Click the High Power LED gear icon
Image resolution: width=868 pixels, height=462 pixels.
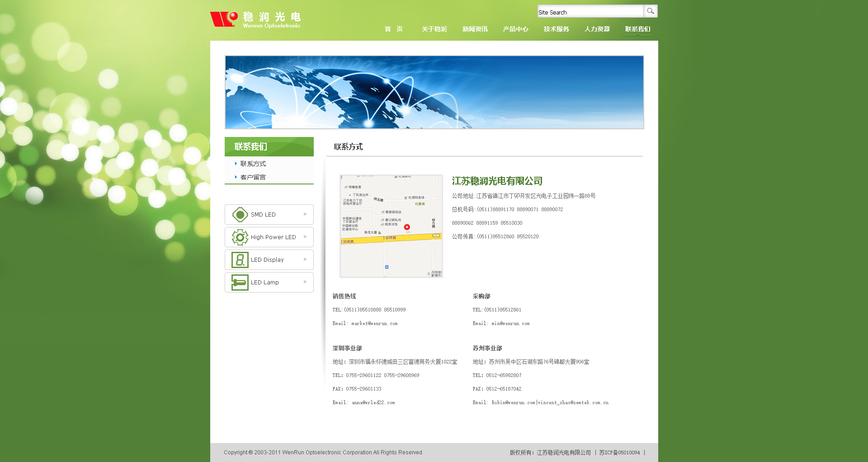coord(240,237)
